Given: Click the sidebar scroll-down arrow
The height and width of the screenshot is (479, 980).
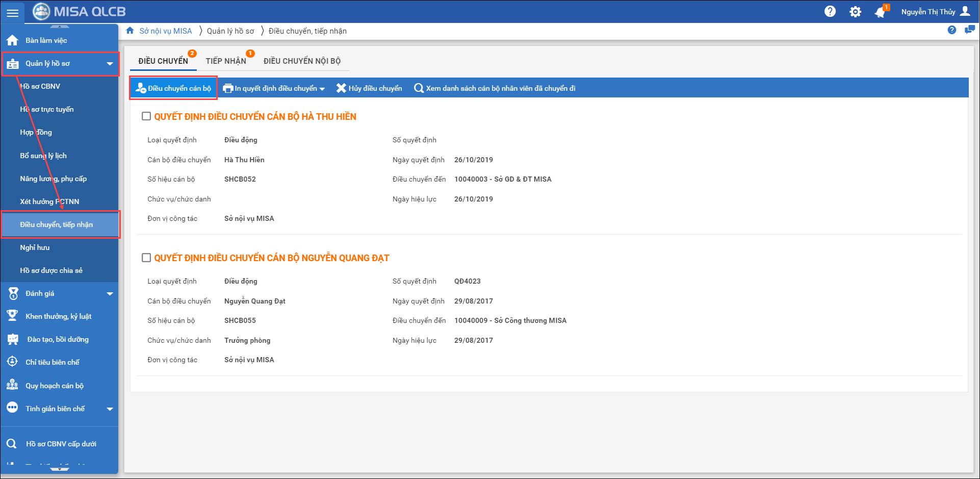Looking at the screenshot, I should point(60,469).
